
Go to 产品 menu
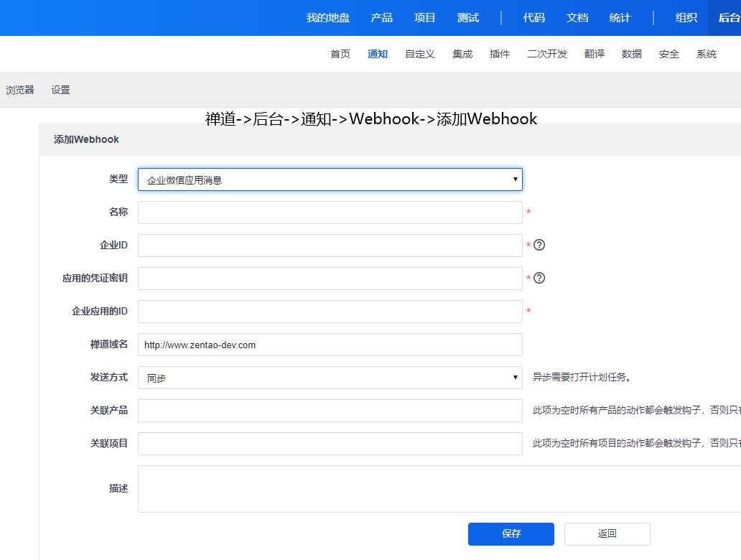(x=381, y=18)
